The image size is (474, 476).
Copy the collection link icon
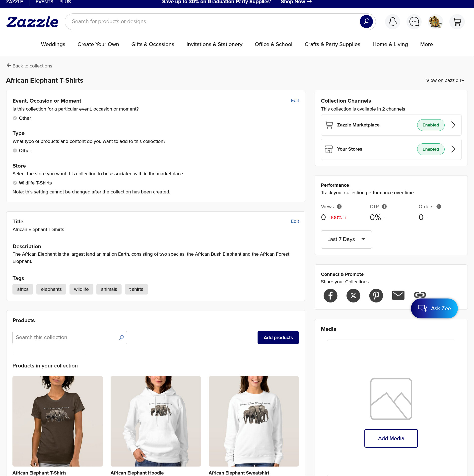(420, 295)
